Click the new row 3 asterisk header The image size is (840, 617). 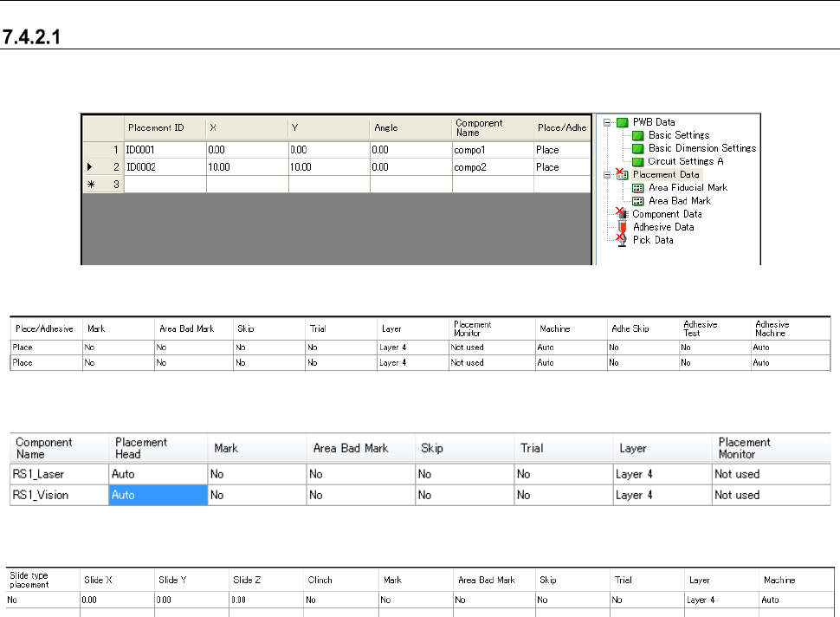pos(103,184)
